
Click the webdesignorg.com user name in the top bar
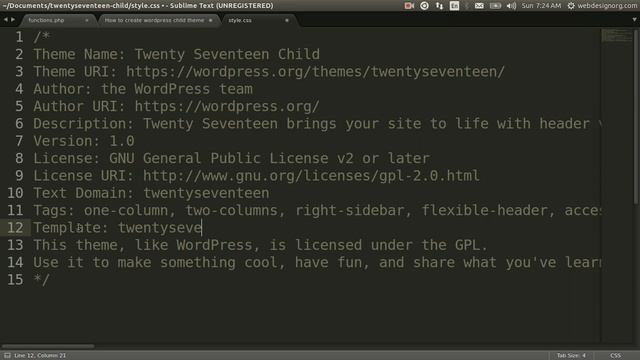[607, 6]
